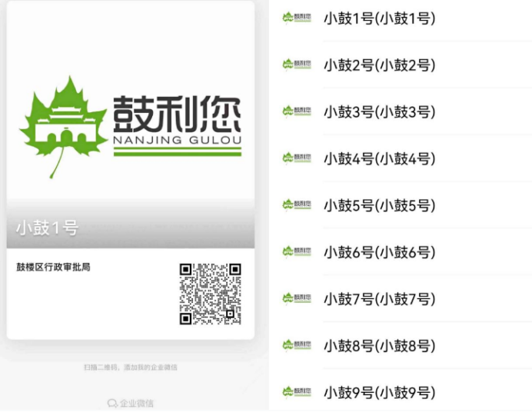Click the QR code on the card
The image size is (532, 412).
point(210,294)
